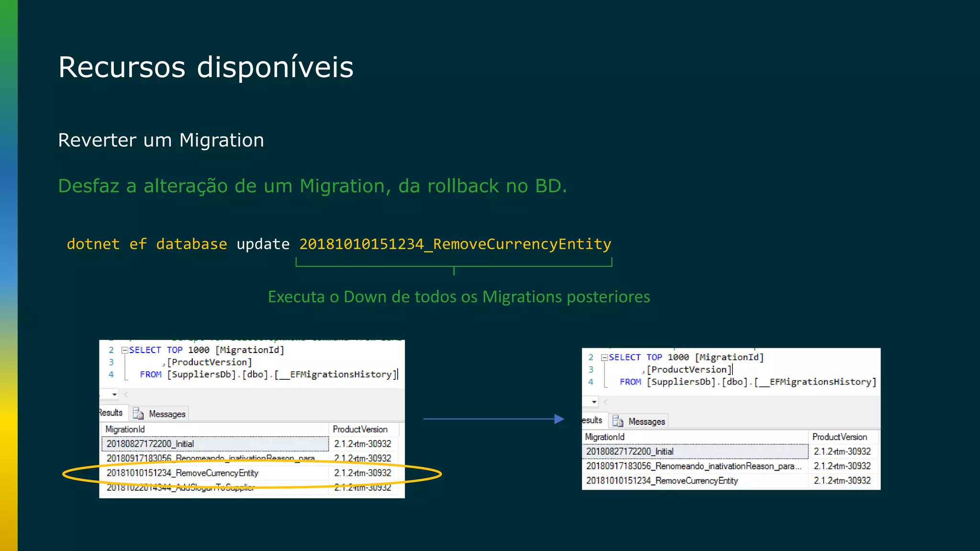
Task: Open Messages tab in right SQL screenshot
Action: [x=639, y=421]
